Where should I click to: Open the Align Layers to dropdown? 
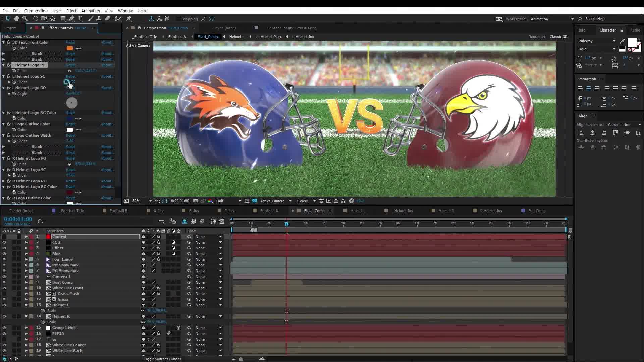pos(625,125)
